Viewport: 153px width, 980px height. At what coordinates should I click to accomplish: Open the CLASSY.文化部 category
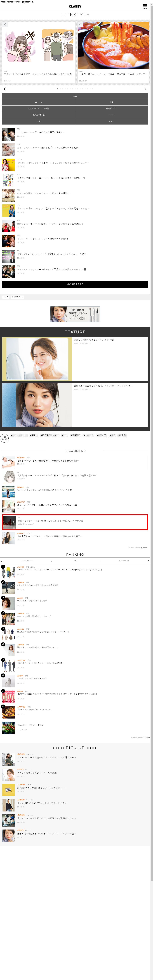point(38,115)
